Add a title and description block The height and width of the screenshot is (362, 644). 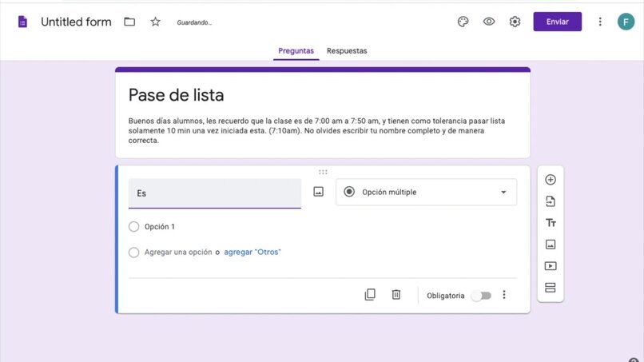pos(551,223)
